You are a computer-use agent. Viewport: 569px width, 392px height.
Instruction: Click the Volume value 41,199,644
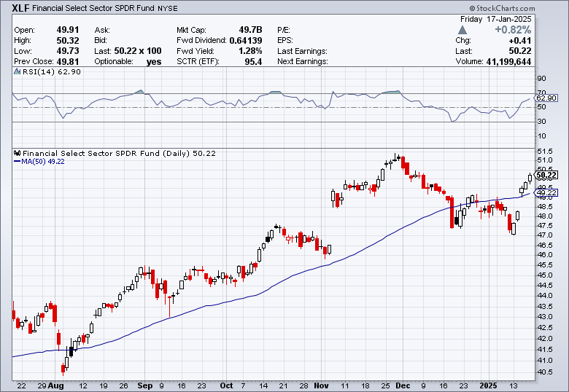tap(508, 62)
